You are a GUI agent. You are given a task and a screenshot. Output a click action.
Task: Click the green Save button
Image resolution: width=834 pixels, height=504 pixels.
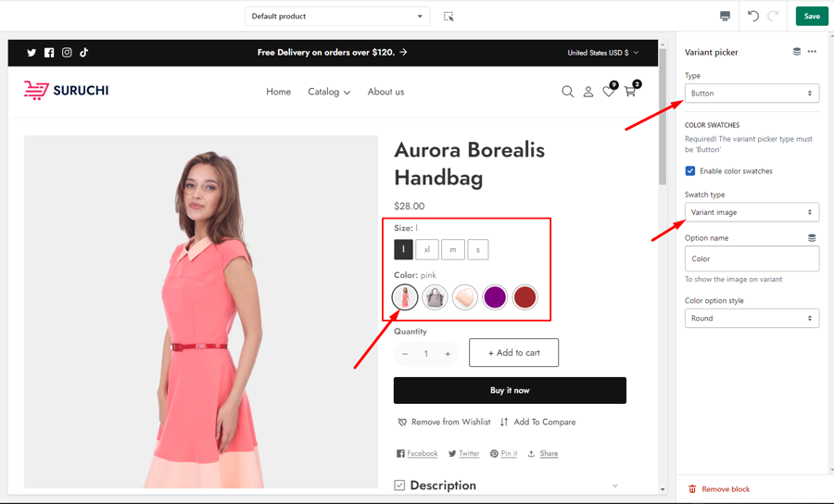812,16
